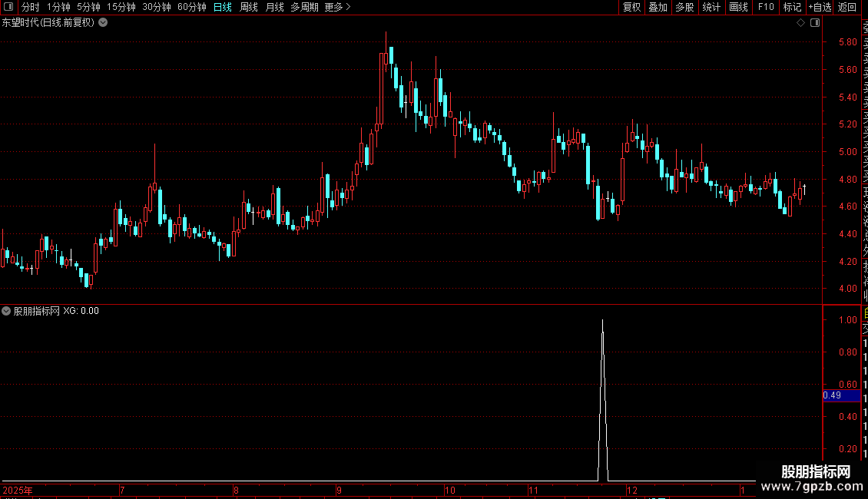Open the 多股 multi-stock view
Viewport: 868px width, 499px height.
[x=684, y=7]
